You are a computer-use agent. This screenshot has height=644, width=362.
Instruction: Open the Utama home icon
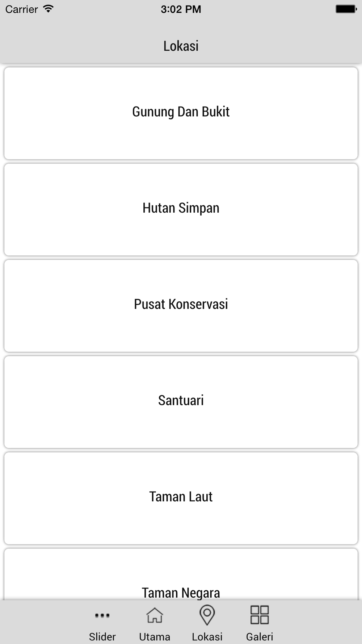pos(155,615)
